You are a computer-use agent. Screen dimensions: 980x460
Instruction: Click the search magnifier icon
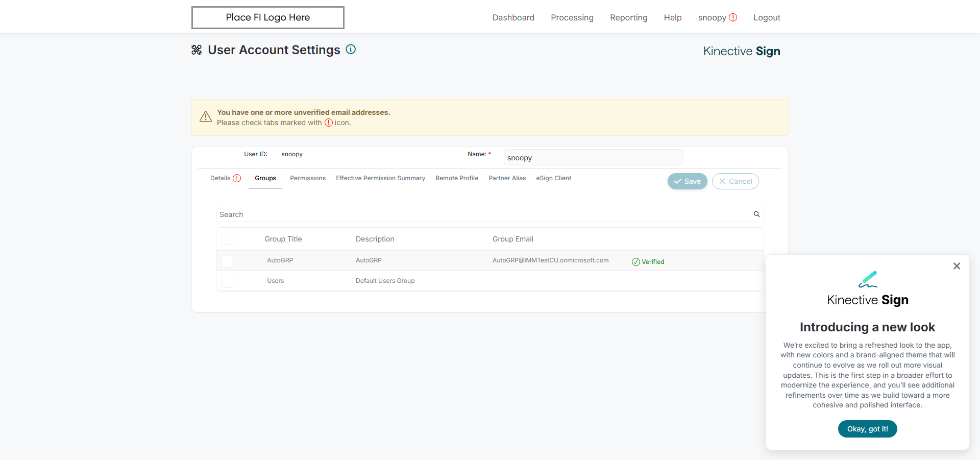[757, 214]
